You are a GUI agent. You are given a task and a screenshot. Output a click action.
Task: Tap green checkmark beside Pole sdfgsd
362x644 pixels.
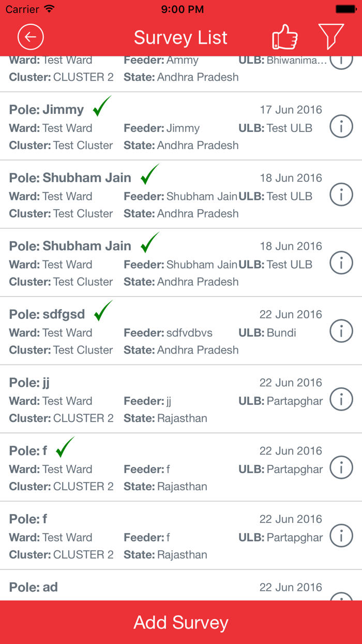(103, 311)
